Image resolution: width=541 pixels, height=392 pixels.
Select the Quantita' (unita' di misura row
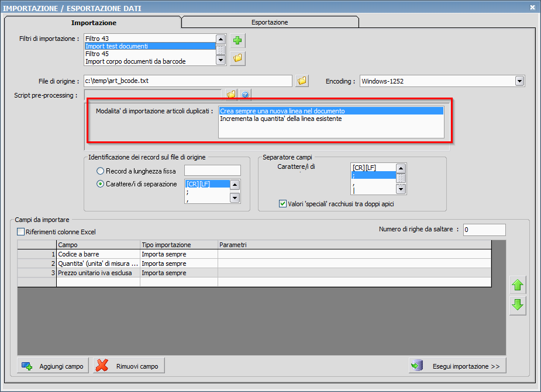coord(98,263)
